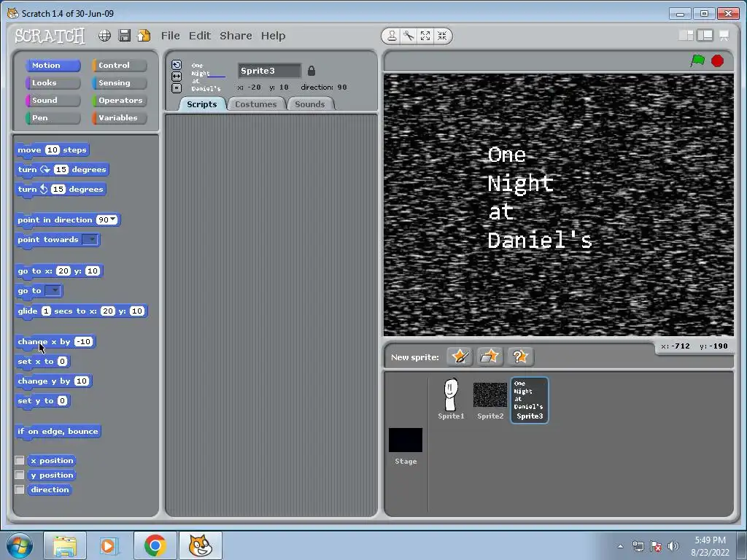Select the Variables block category
Image resolution: width=747 pixels, height=560 pixels.
(x=119, y=118)
